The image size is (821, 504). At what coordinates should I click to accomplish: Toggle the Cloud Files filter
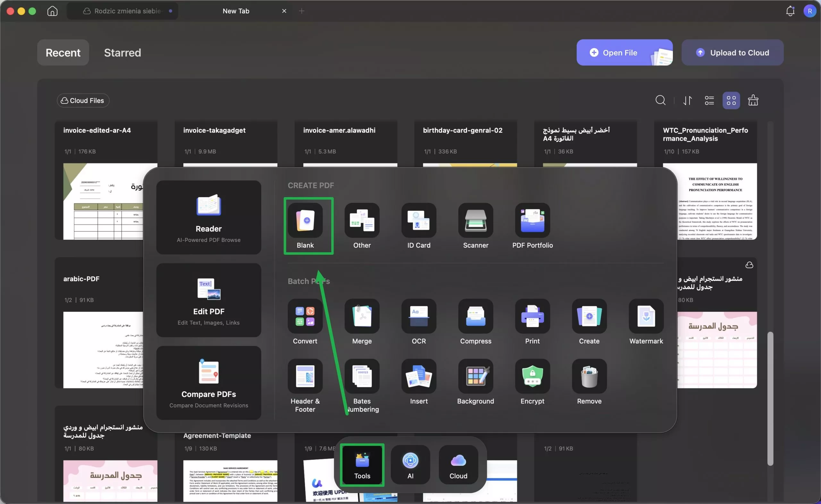83,101
